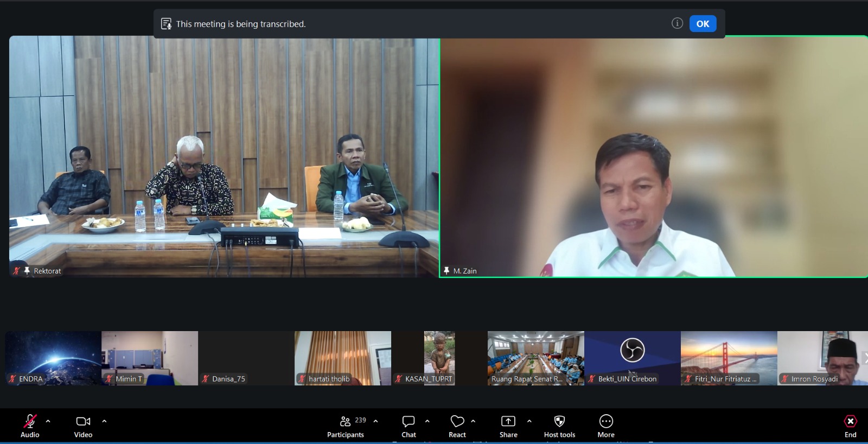The height and width of the screenshot is (444, 868).
Task: Toggle camera with the Video icon
Action: (x=83, y=421)
